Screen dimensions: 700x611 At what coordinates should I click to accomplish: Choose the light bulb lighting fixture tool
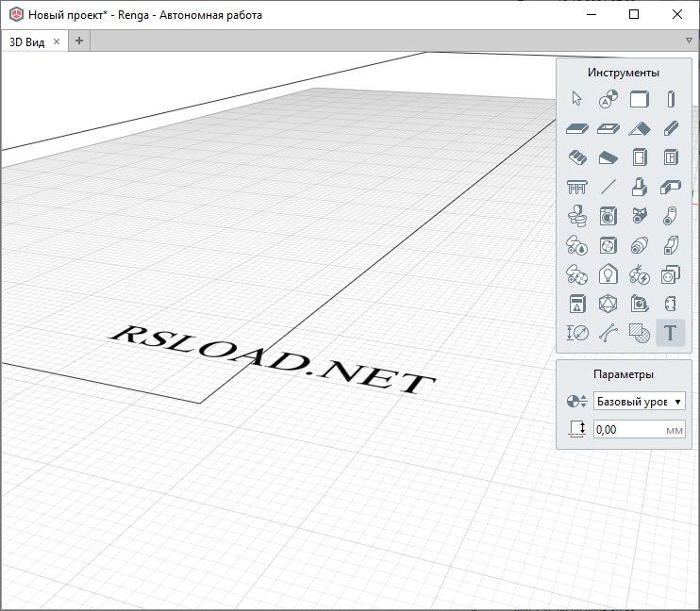[608, 274]
